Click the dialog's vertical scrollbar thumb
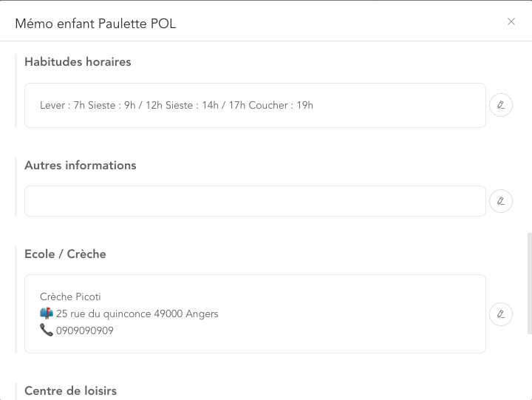 click(530, 283)
